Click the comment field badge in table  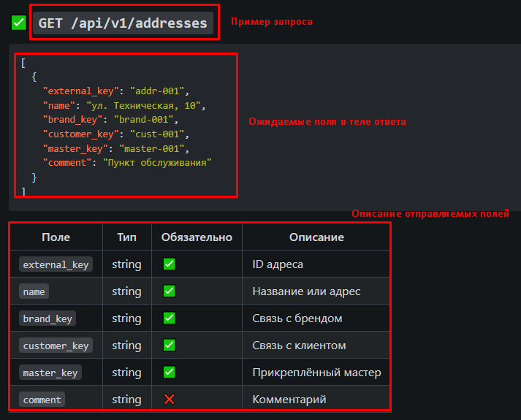(42, 400)
